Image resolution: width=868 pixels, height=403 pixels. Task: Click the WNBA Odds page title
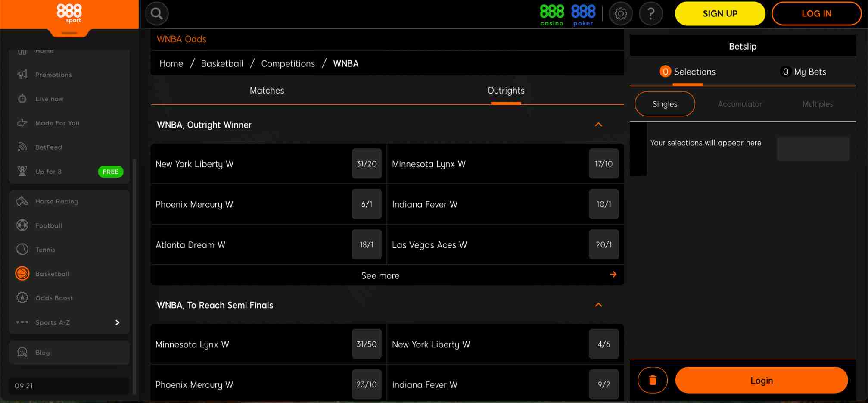[181, 39]
